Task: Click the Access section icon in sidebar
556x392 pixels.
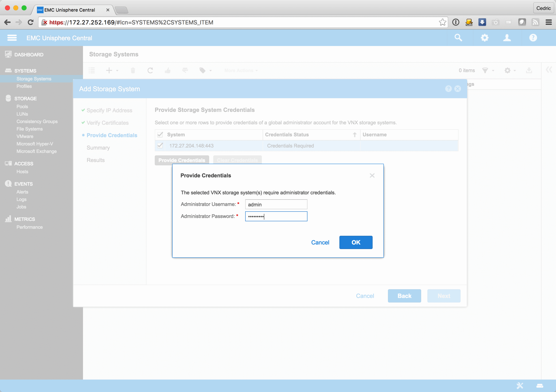Action: click(8, 163)
